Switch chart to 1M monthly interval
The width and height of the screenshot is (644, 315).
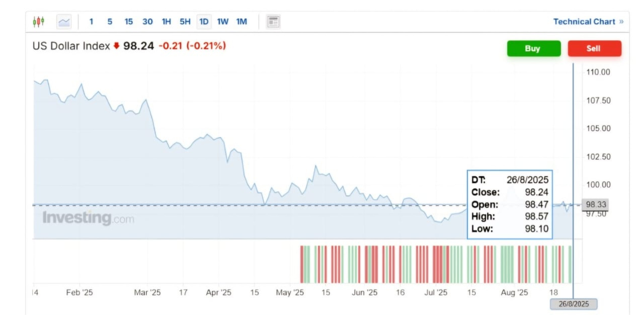point(241,22)
